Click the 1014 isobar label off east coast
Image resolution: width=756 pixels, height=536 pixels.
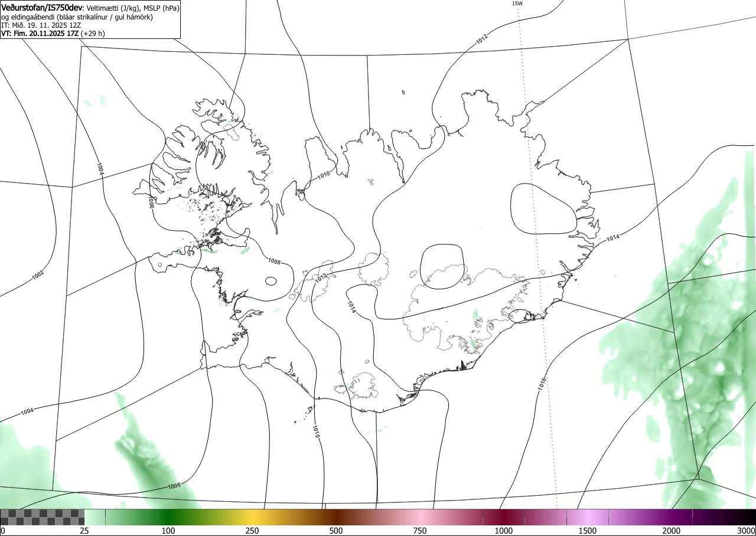coord(613,238)
